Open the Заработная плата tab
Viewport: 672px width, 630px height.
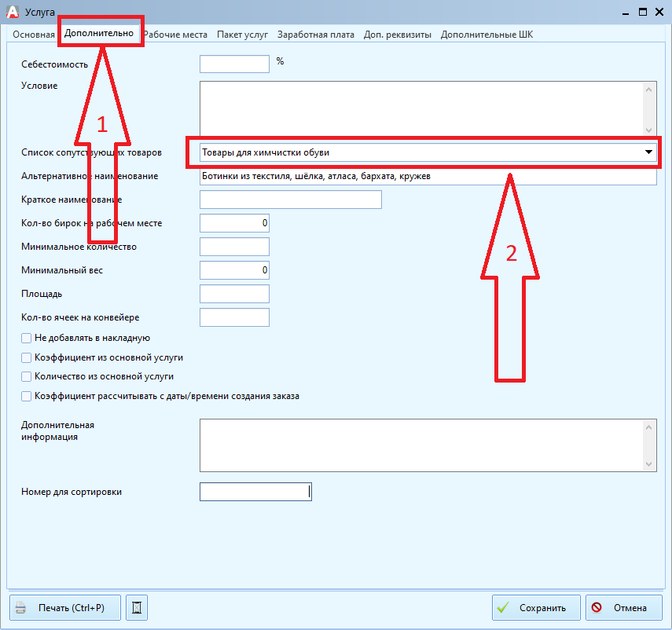[315, 35]
